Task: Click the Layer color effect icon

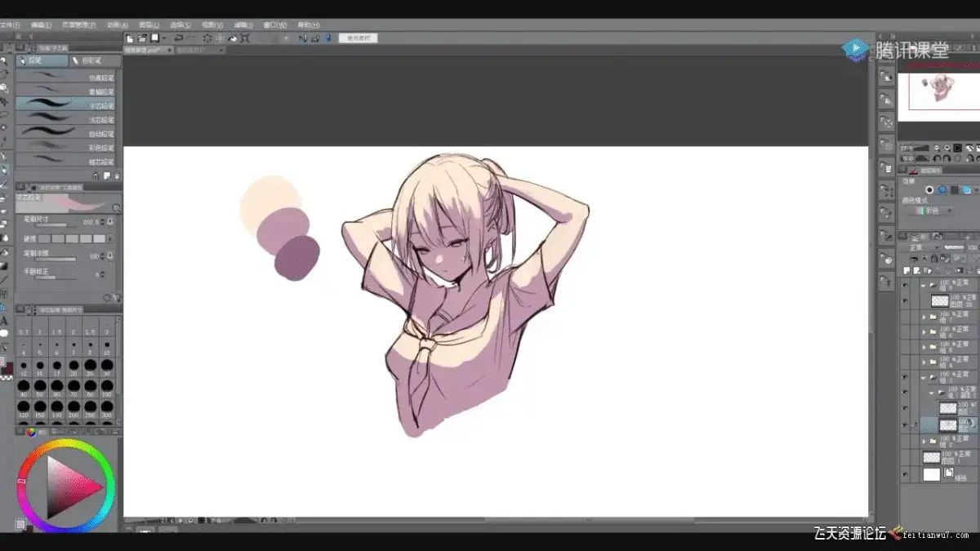Action: [968, 189]
